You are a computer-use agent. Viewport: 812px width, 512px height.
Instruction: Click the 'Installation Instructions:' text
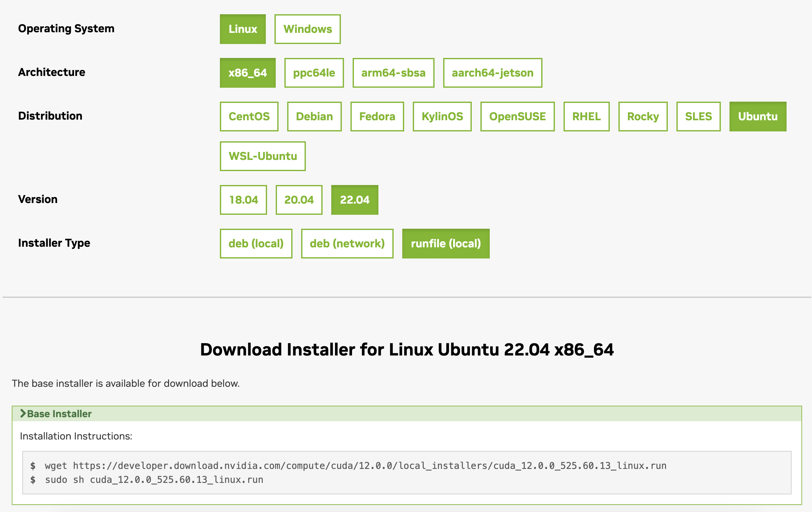[x=76, y=436]
